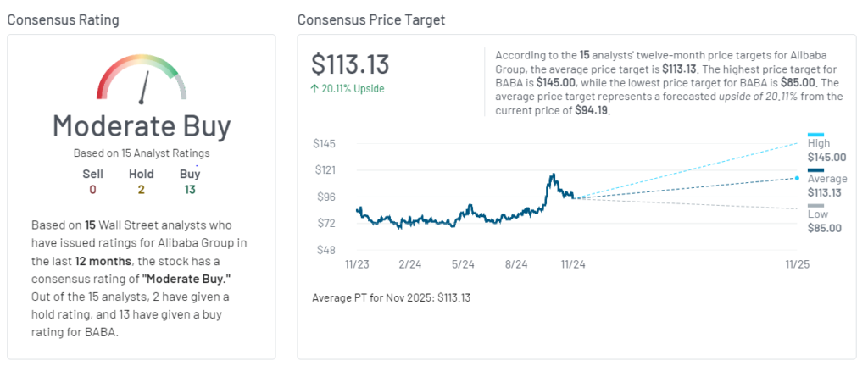The image size is (868, 366).
Task: Click the Moderate Buy rating text
Action: (142, 126)
